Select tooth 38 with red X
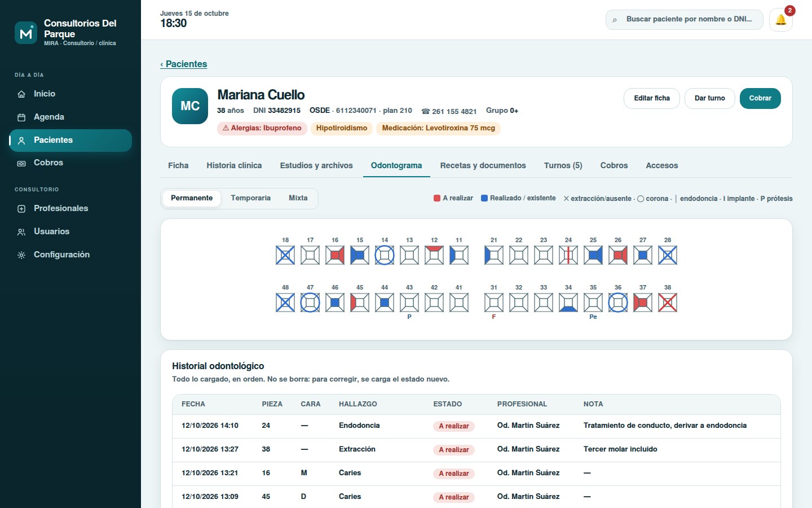Viewport: 812px width, 508px height. [668, 303]
